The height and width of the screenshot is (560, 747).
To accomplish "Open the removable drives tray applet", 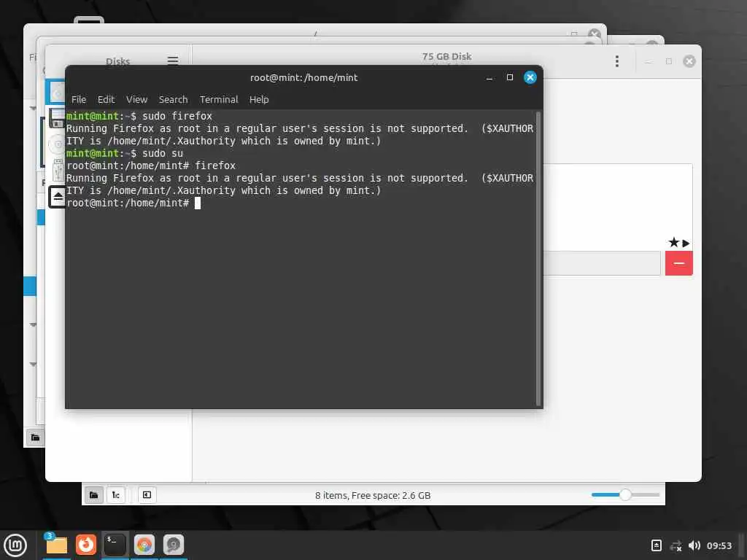I will coord(656,545).
